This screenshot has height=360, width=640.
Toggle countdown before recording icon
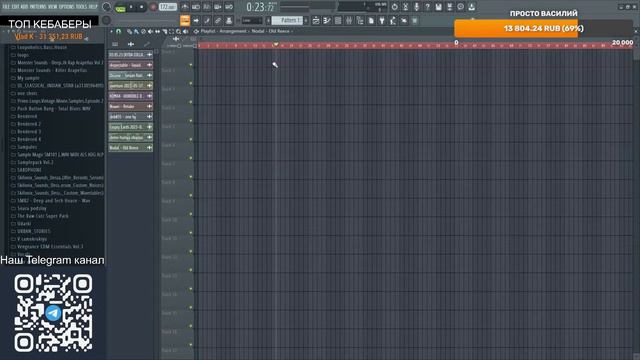(x=207, y=7)
